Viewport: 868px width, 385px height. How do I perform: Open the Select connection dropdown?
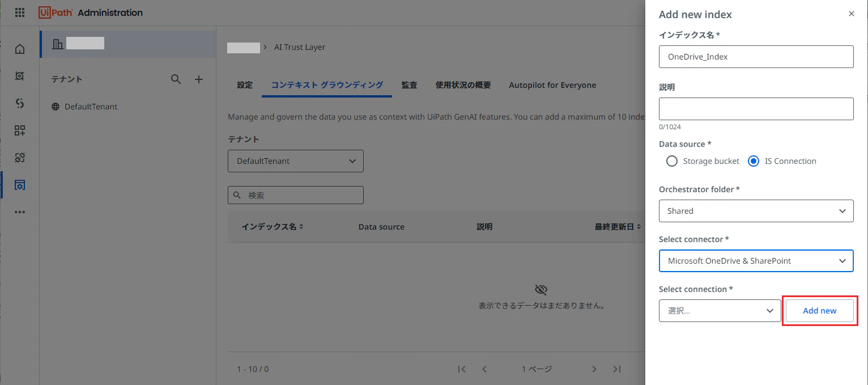[x=720, y=311]
